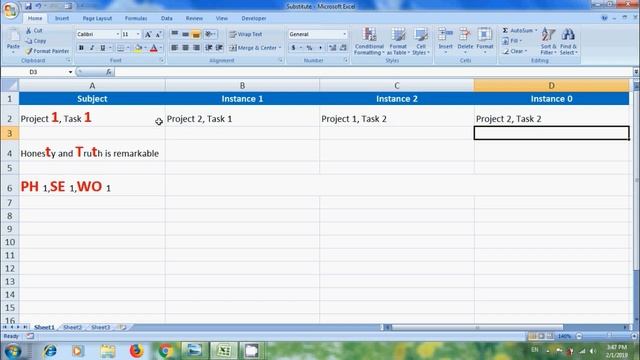Switch to the Page Layout tab
The image size is (640, 360).
pos(97,18)
